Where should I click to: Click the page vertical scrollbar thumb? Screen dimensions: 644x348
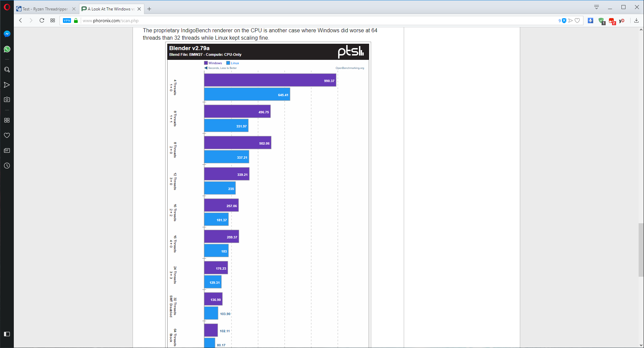point(641,250)
